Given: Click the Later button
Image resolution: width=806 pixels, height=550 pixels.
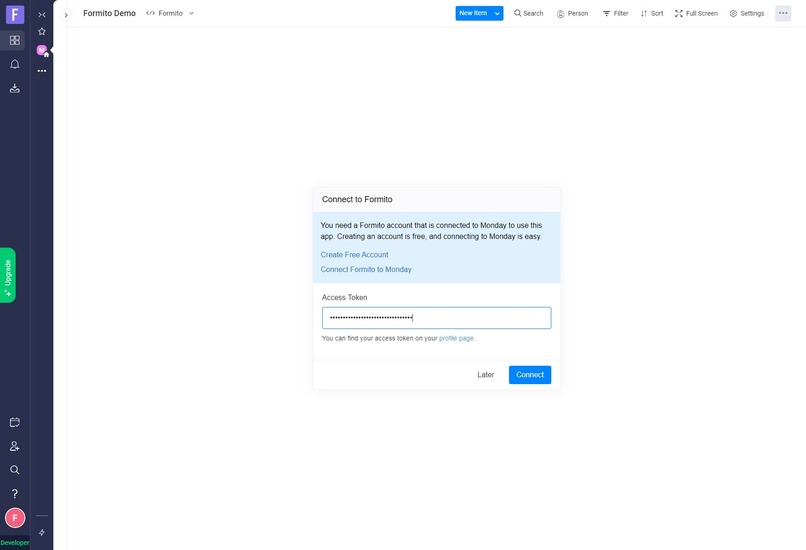Looking at the screenshot, I should (x=486, y=375).
